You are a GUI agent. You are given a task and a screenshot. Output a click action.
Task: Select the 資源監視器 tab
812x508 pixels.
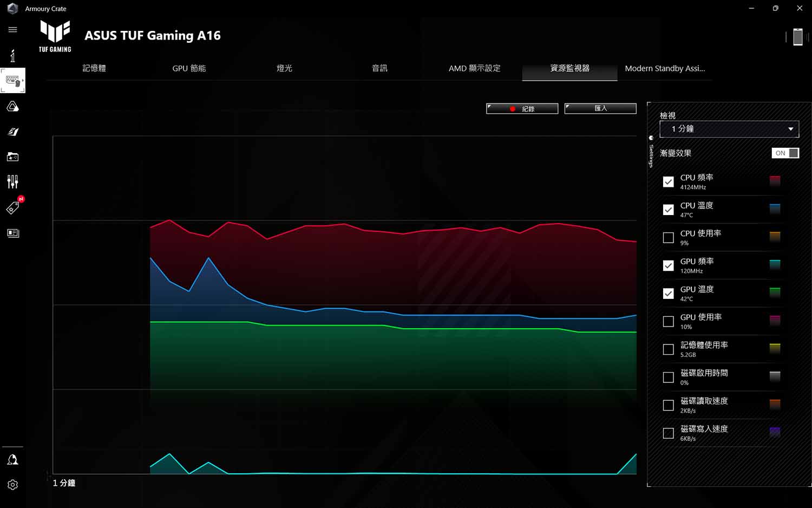pyautogui.click(x=569, y=68)
